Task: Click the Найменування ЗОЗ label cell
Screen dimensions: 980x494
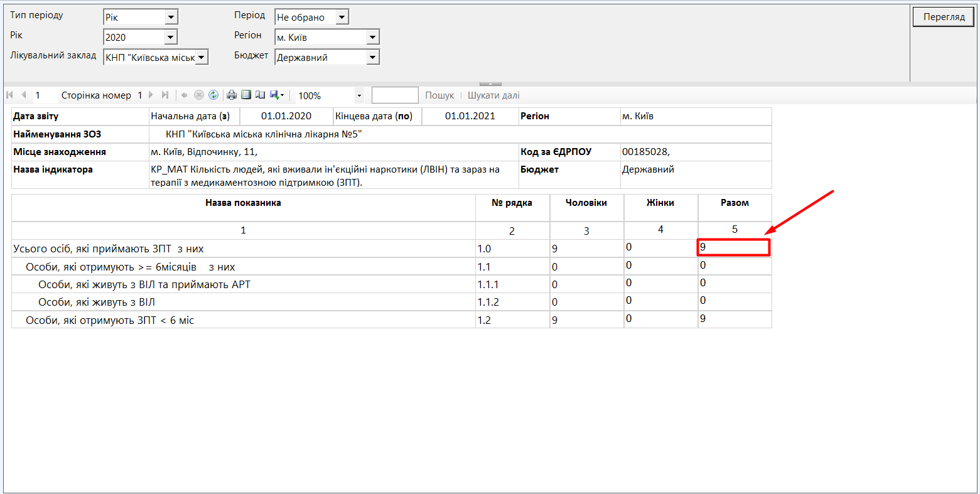Action: tap(80, 134)
